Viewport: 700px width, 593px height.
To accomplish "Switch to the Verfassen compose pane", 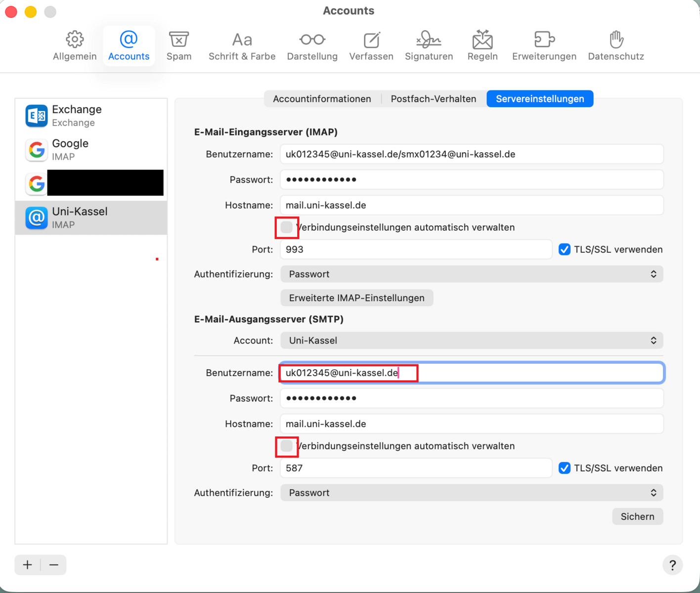I will pyautogui.click(x=371, y=45).
